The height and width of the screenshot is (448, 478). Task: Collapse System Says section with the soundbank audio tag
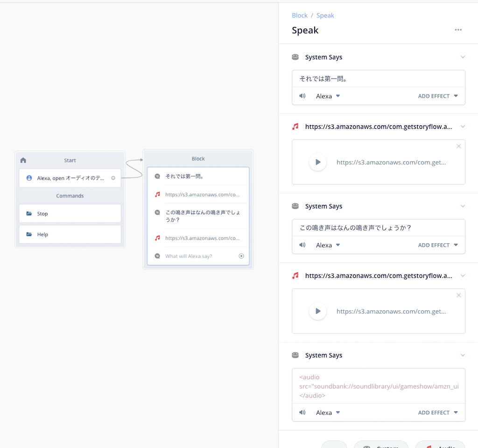(x=463, y=355)
